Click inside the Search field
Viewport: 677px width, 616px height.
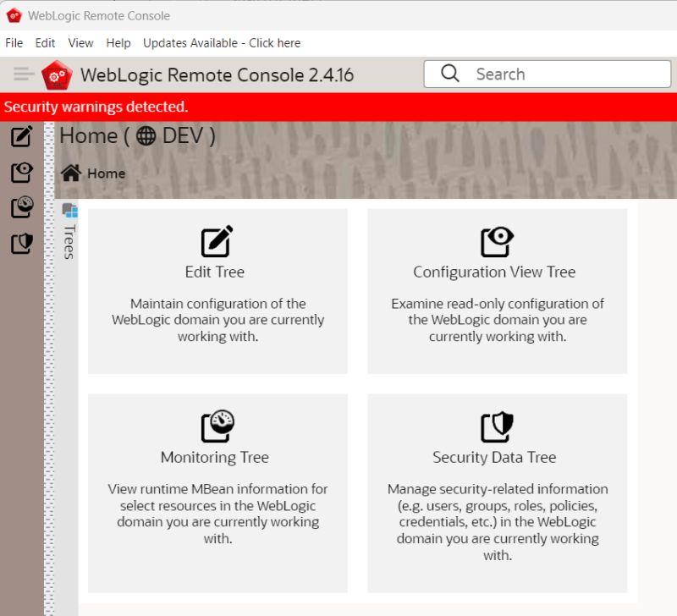(x=547, y=74)
